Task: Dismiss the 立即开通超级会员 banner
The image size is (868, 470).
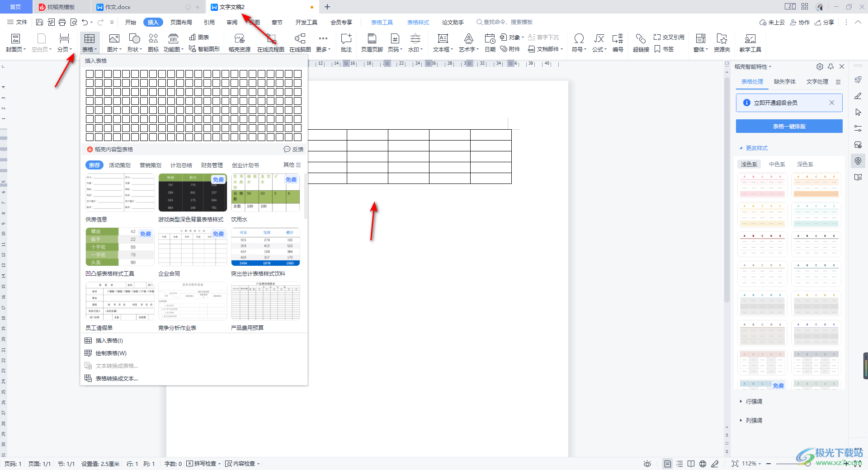Action: (x=831, y=103)
